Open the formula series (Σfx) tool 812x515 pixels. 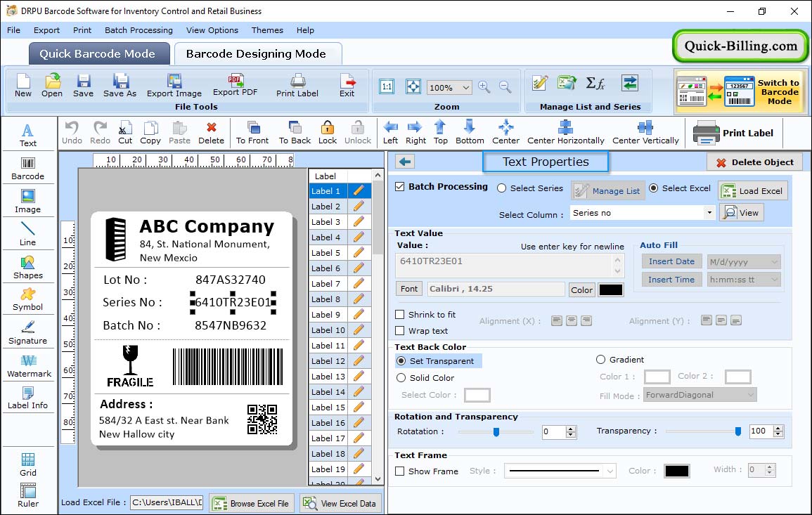(595, 83)
